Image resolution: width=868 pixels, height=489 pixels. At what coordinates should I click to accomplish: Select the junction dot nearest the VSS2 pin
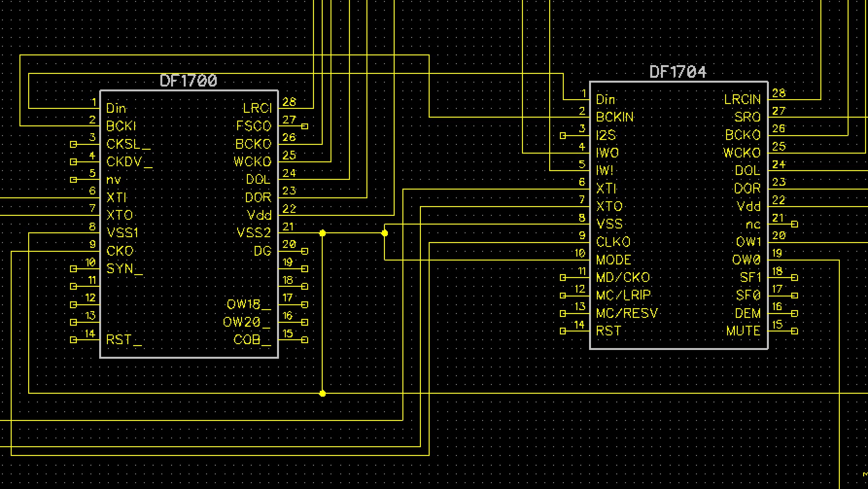[x=322, y=233]
